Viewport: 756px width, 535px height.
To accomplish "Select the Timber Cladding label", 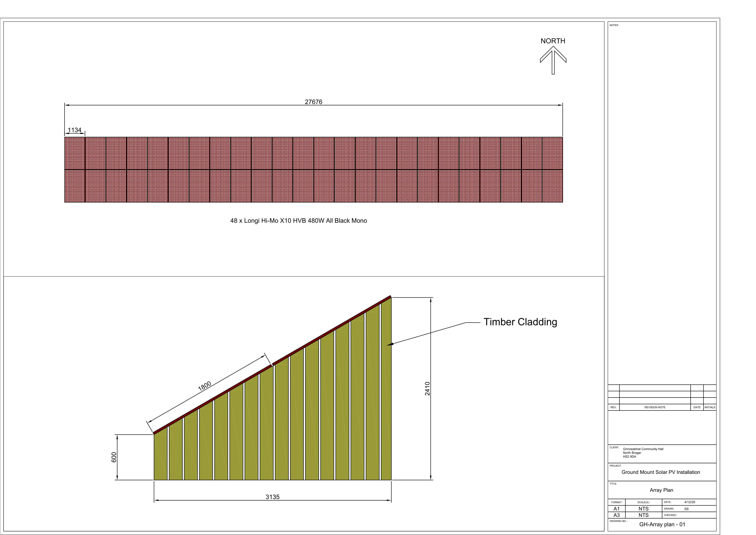I will pyautogui.click(x=520, y=322).
